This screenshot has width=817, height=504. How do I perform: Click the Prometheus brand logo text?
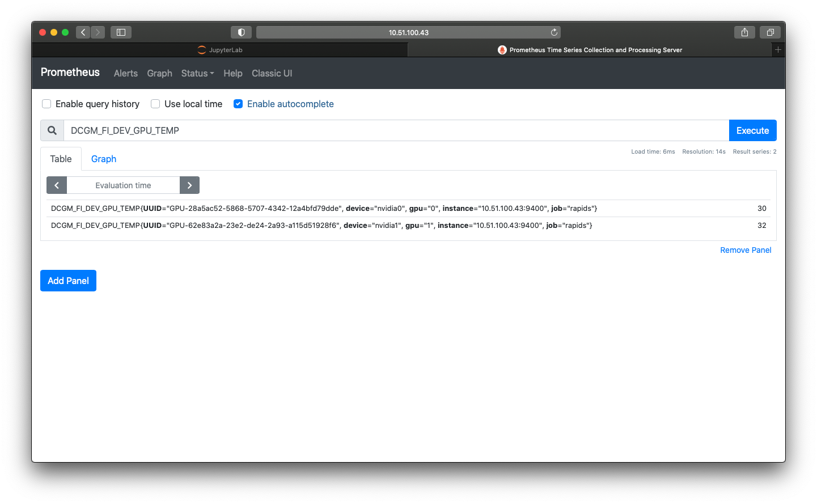click(x=70, y=72)
